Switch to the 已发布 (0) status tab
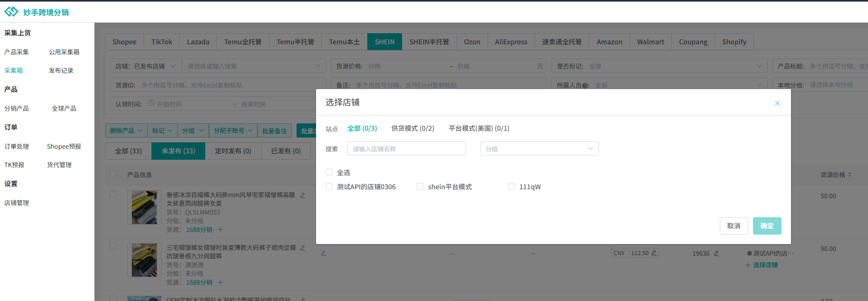 (x=286, y=151)
